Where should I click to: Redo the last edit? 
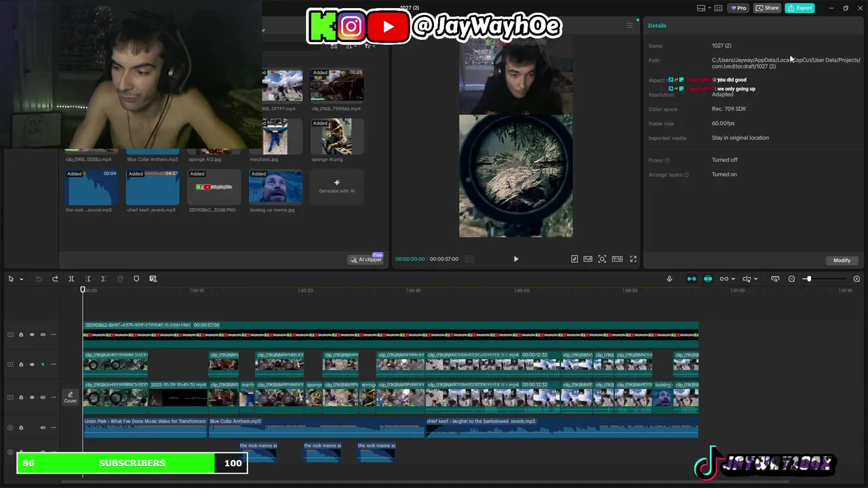[x=55, y=279]
